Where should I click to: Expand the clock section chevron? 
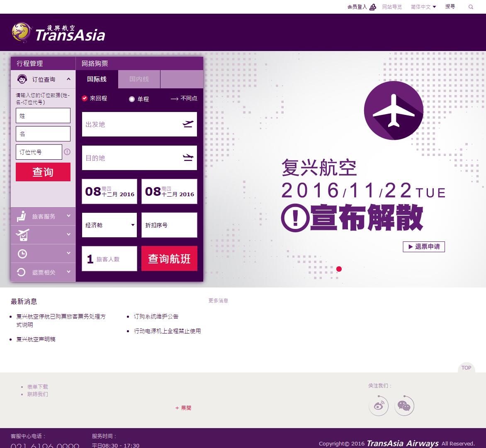[68, 253]
